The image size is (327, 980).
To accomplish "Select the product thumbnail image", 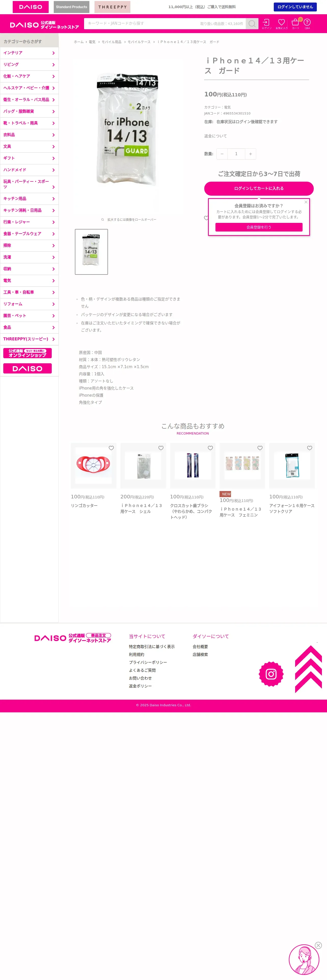I will (91, 252).
